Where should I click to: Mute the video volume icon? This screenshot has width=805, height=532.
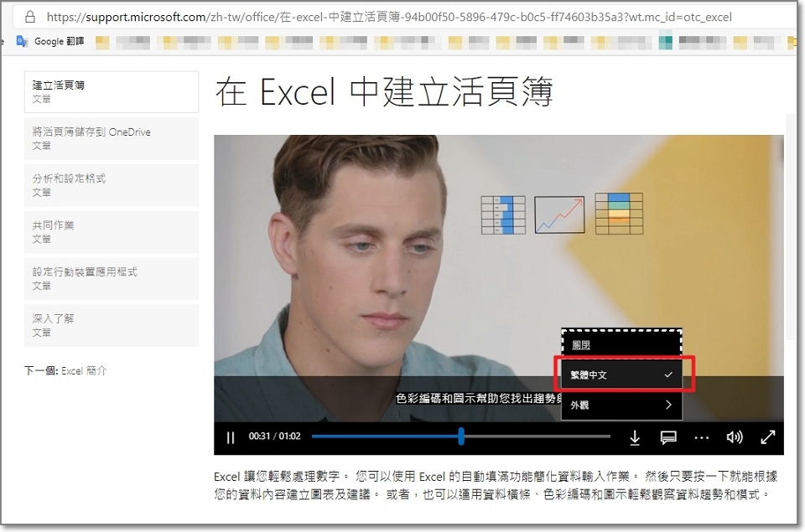click(735, 437)
